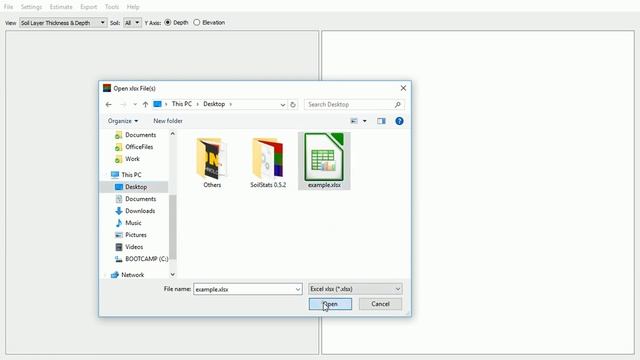This screenshot has width=640, height=360.
Task: Create a New folder
Action: click(x=168, y=121)
